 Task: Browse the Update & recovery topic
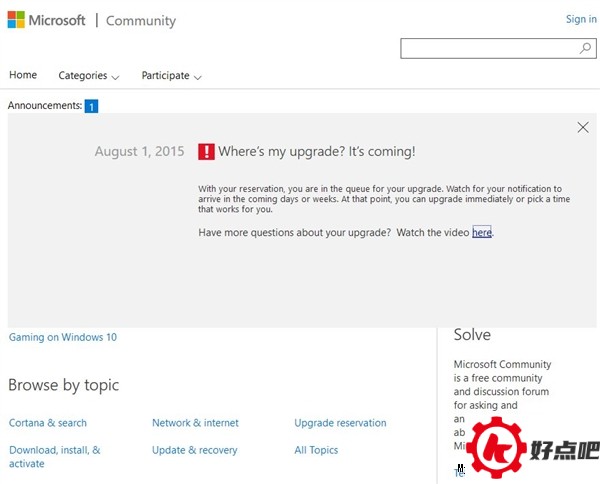click(x=194, y=450)
